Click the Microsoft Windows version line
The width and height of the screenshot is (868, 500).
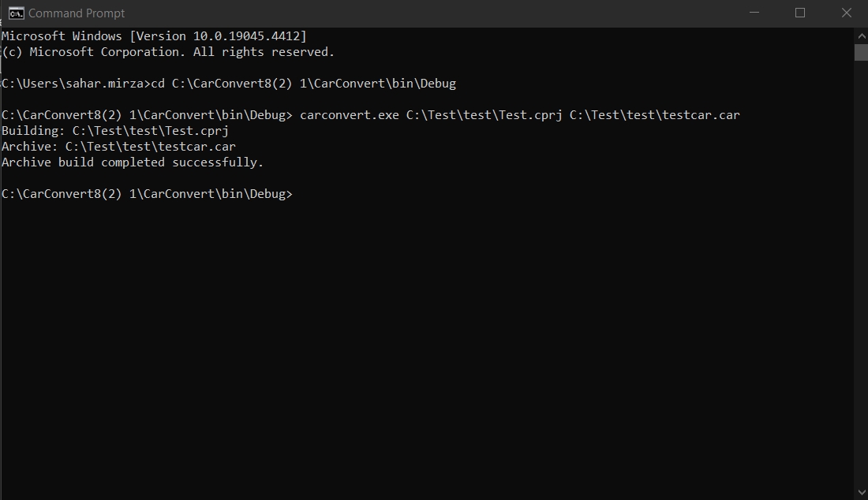[x=154, y=36]
